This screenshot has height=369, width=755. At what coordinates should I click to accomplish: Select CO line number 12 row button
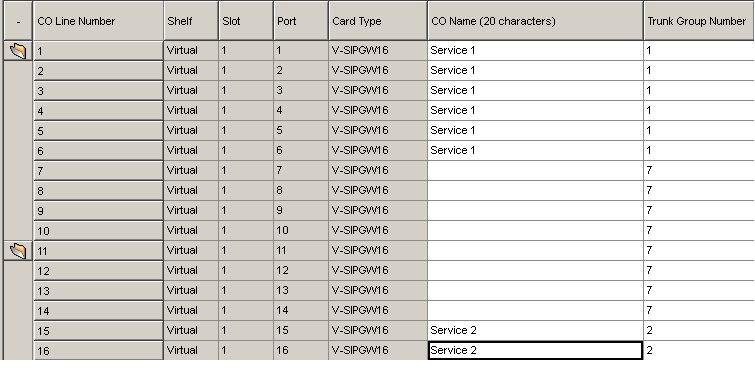(x=98, y=270)
